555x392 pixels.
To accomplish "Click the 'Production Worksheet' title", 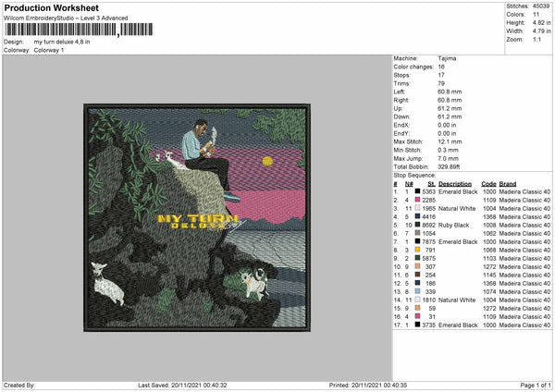I will click(51, 8).
